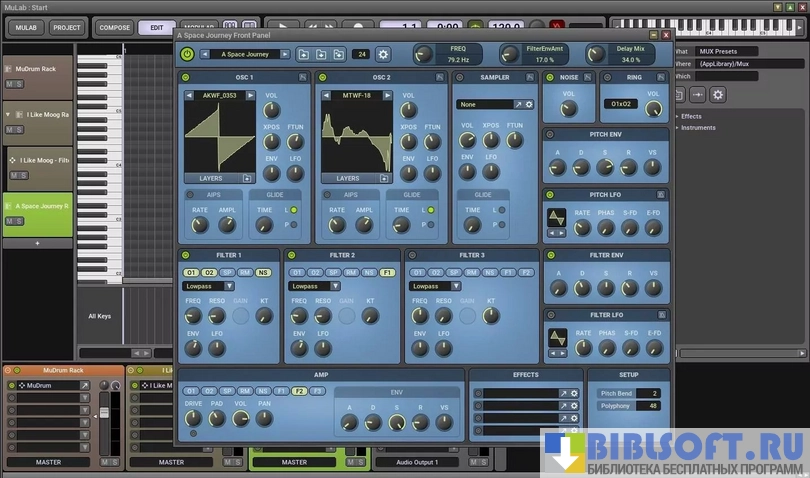The width and height of the screenshot is (810, 478).
Task: Select next preset after A Space Journey
Action: point(285,54)
